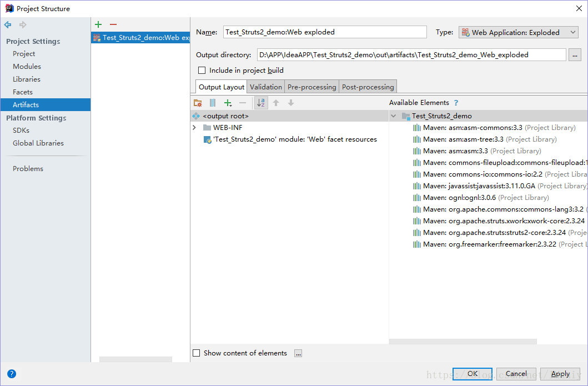Open the add copy of dropdown plus
The image size is (588, 386).
pyautogui.click(x=228, y=103)
